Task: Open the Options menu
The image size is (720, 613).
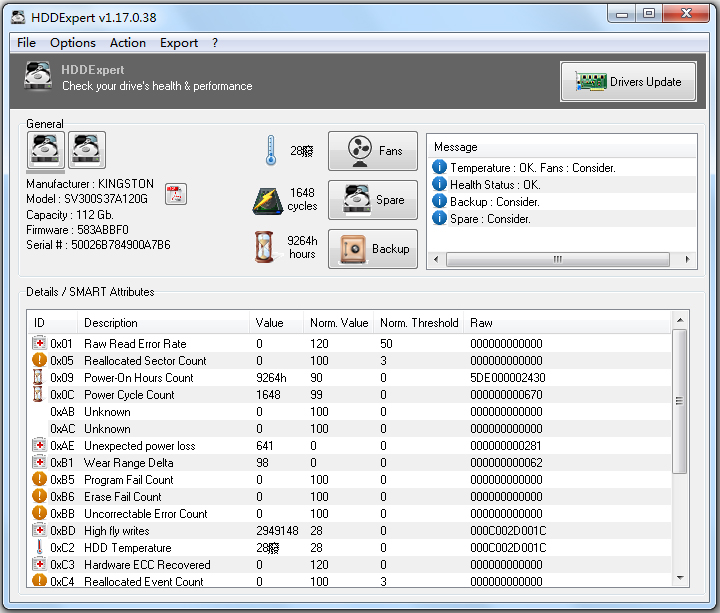Action: (x=73, y=43)
